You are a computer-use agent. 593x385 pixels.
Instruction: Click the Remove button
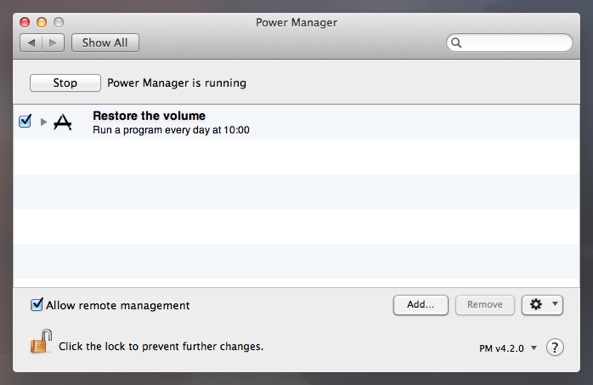pos(484,305)
